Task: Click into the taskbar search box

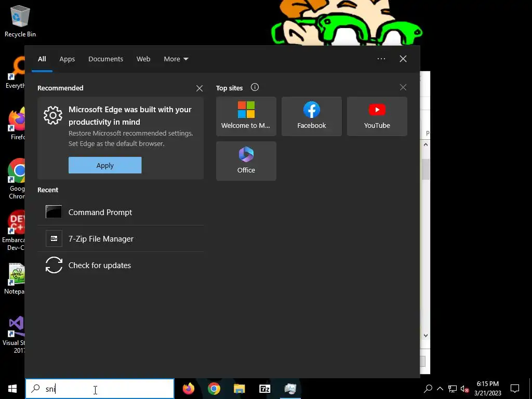Action: [x=100, y=389]
